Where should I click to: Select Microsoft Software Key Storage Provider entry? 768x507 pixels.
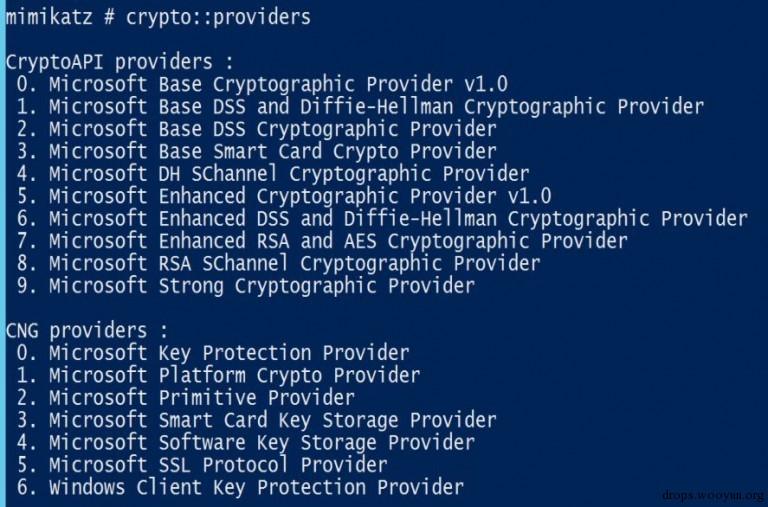pos(262,442)
